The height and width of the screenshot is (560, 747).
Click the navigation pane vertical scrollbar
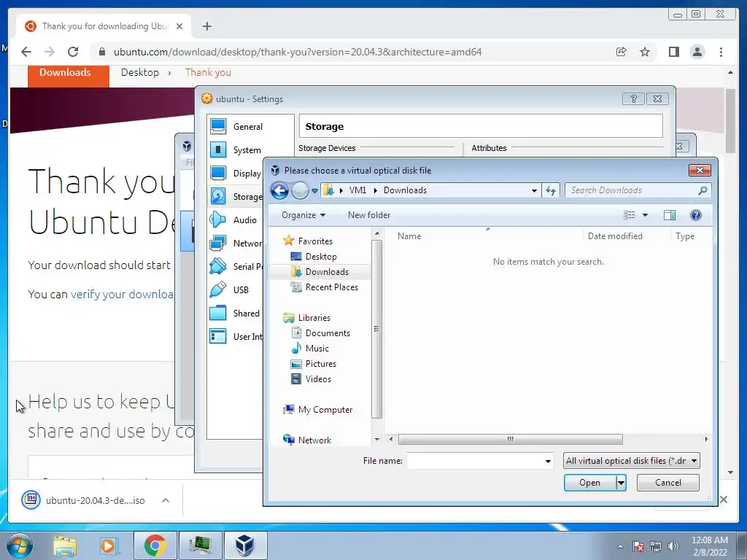[376, 329]
